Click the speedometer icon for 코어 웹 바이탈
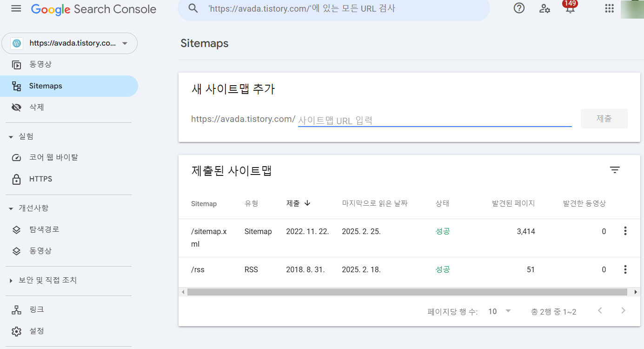The width and height of the screenshot is (644, 349). point(17,158)
